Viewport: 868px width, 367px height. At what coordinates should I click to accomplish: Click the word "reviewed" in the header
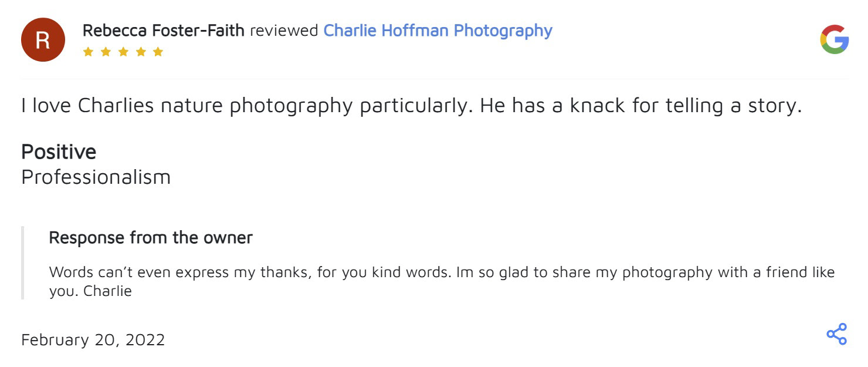tap(284, 31)
